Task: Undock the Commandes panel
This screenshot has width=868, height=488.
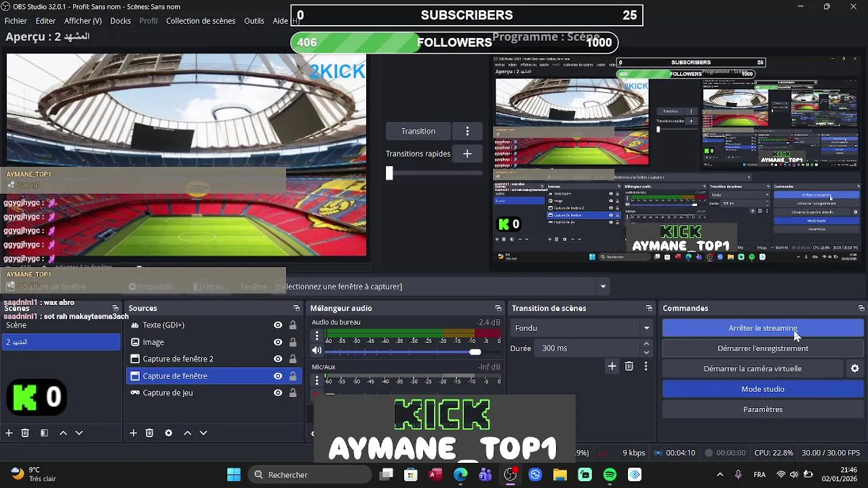Action: click(861, 308)
